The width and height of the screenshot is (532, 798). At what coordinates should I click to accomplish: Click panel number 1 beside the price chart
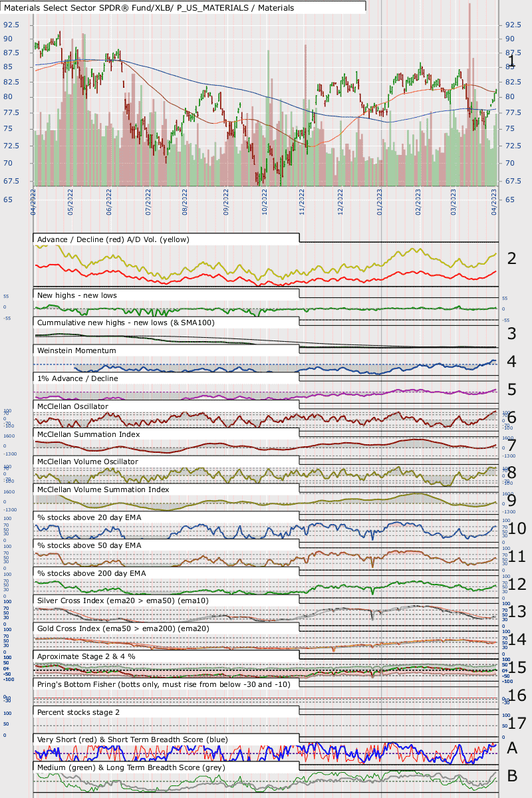point(511,62)
